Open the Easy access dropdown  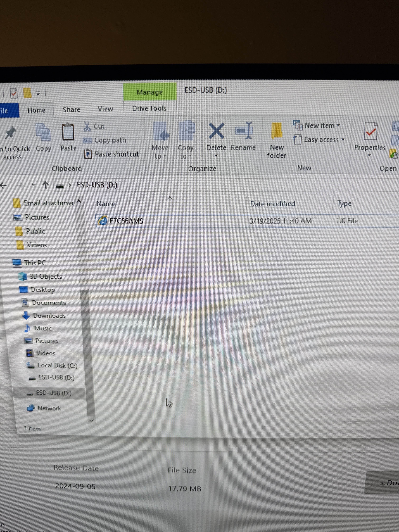coord(319,139)
